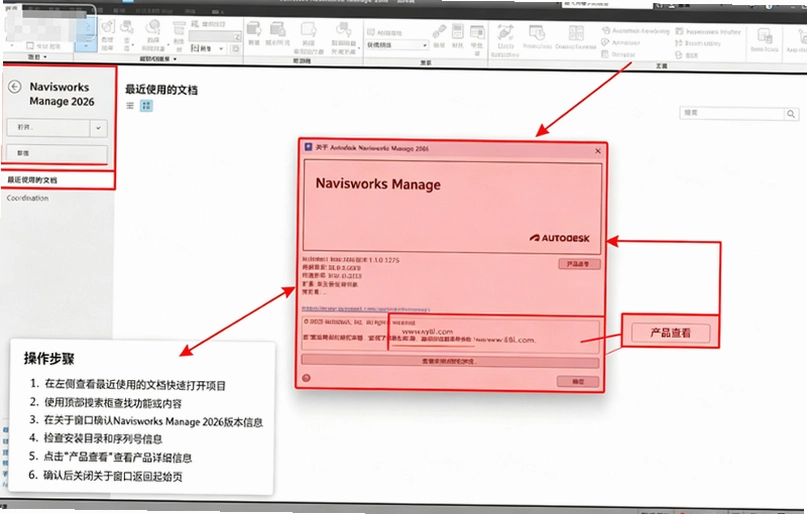The height and width of the screenshot is (514, 807).
Task: Click the help icon in About dialog
Action: [307, 378]
